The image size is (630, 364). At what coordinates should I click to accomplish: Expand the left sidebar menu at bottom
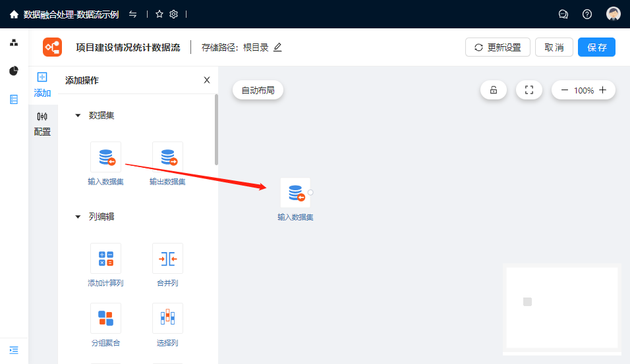coord(14,350)
